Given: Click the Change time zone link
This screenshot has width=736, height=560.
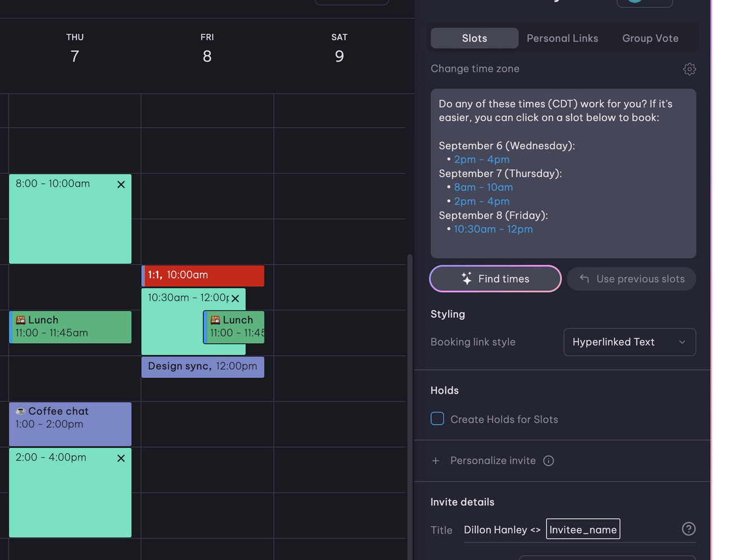Looking at the screenshot, I should point(474,68).
